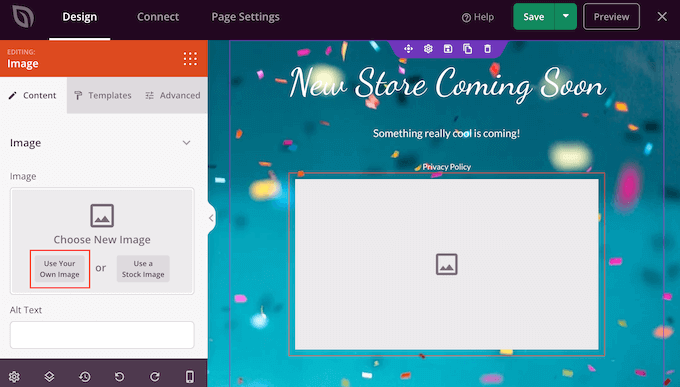
Task: Close the page builder
Action: (x=662, y=17)
